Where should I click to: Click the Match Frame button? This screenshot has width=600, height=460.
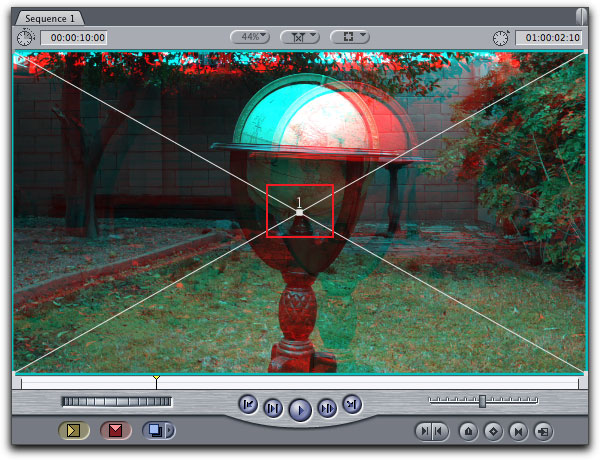coord(432,431)
